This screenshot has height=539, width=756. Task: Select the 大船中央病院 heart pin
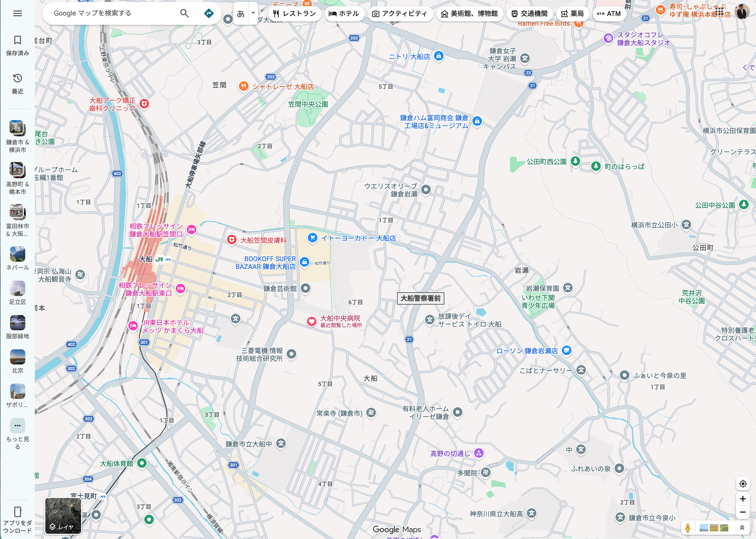coord(311,322)
